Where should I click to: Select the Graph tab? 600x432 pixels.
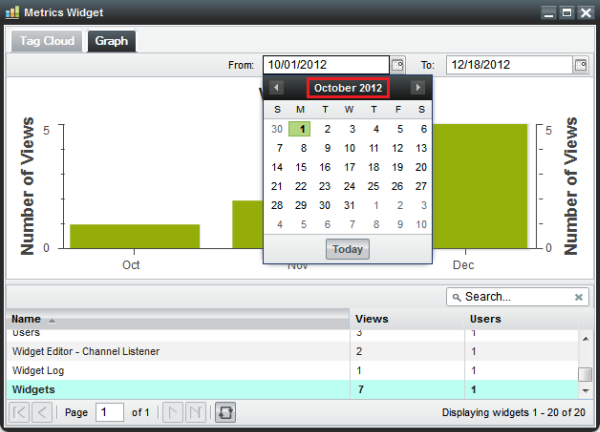[111, 41]
